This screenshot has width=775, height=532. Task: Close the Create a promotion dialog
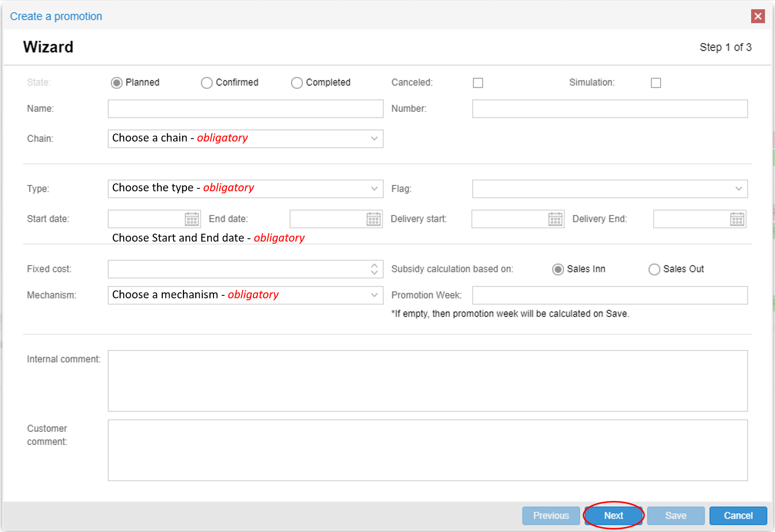coord(758,16)
